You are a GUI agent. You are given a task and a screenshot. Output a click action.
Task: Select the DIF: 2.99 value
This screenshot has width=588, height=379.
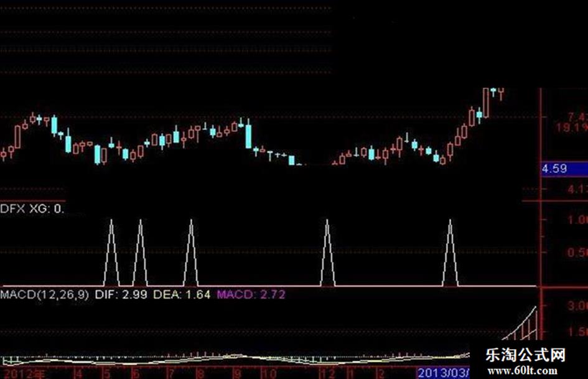coord(121,294)
